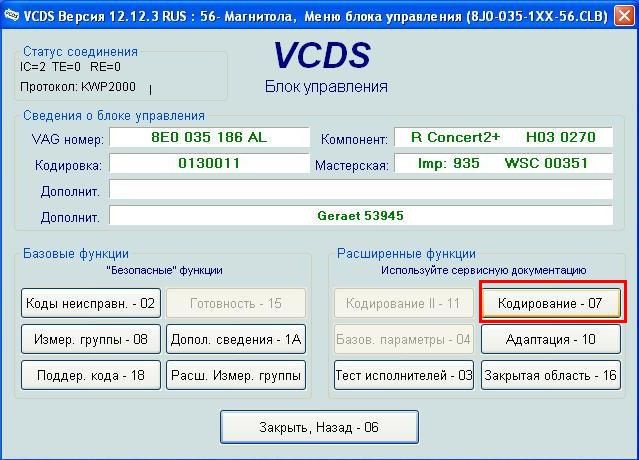
Task: Click Сведения о блоке управления label
Action: (114, 116)
